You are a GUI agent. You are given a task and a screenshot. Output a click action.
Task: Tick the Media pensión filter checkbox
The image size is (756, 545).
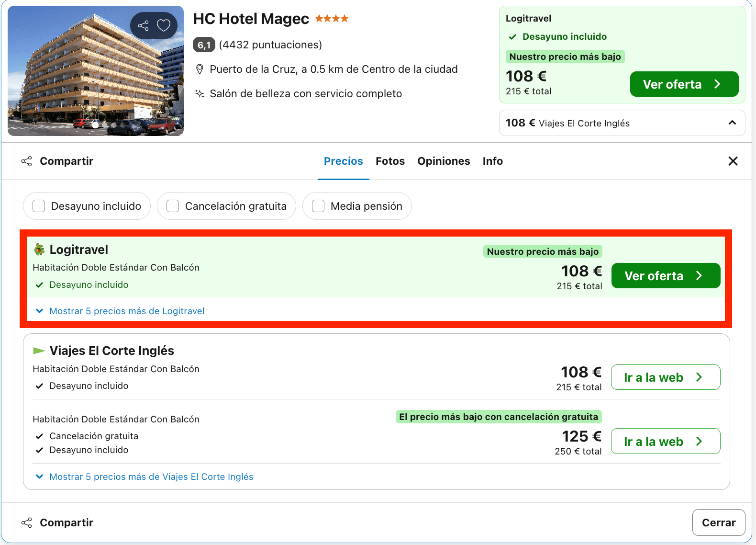click(x=318, y=206)
